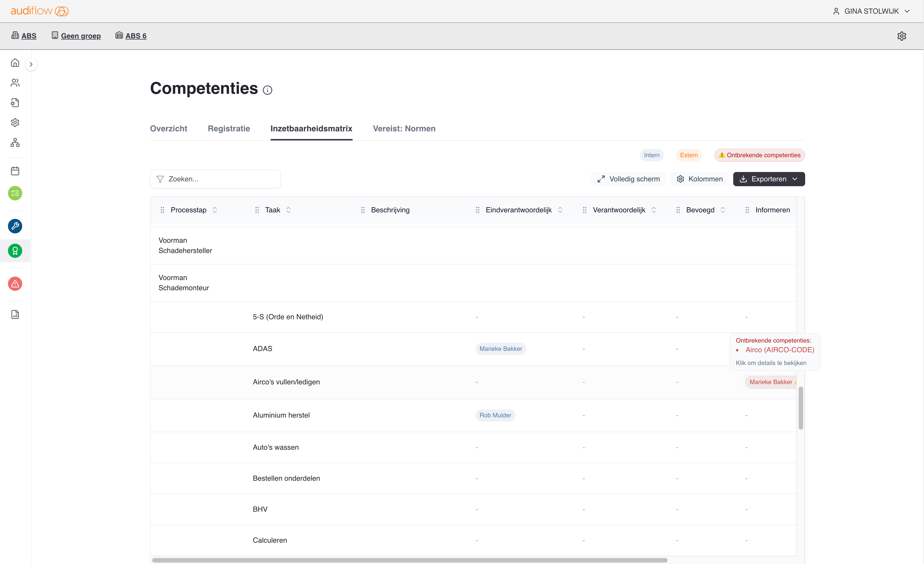Click the 5-S (Orde en Netheid) task
The width and height of the screenshot is (924, 564).
point(288,317)
